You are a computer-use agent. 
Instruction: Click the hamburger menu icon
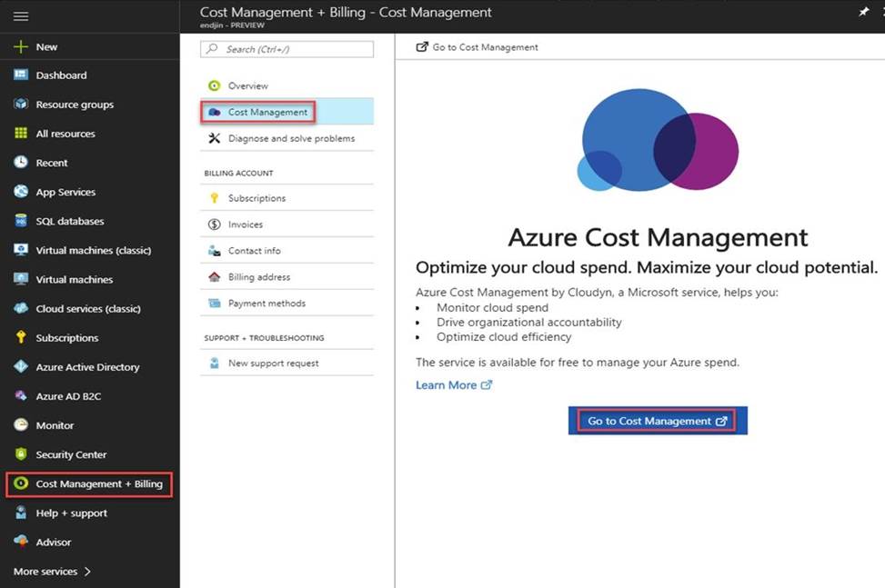[20, 16]
